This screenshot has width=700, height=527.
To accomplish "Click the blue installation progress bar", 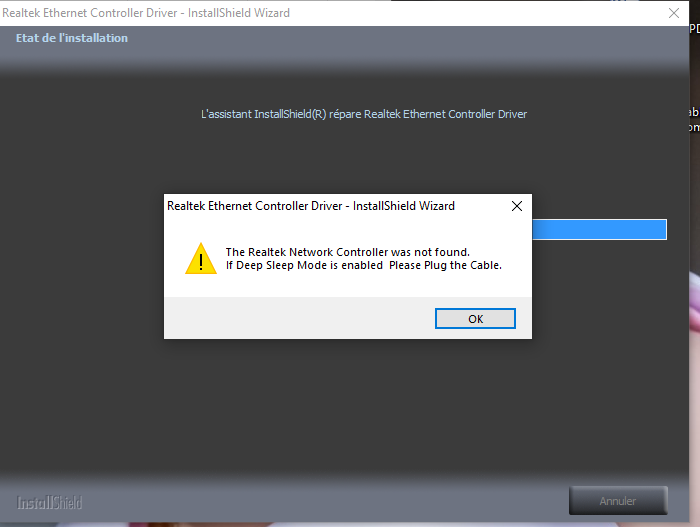I will pyautogui.click(x=600, y=230).
